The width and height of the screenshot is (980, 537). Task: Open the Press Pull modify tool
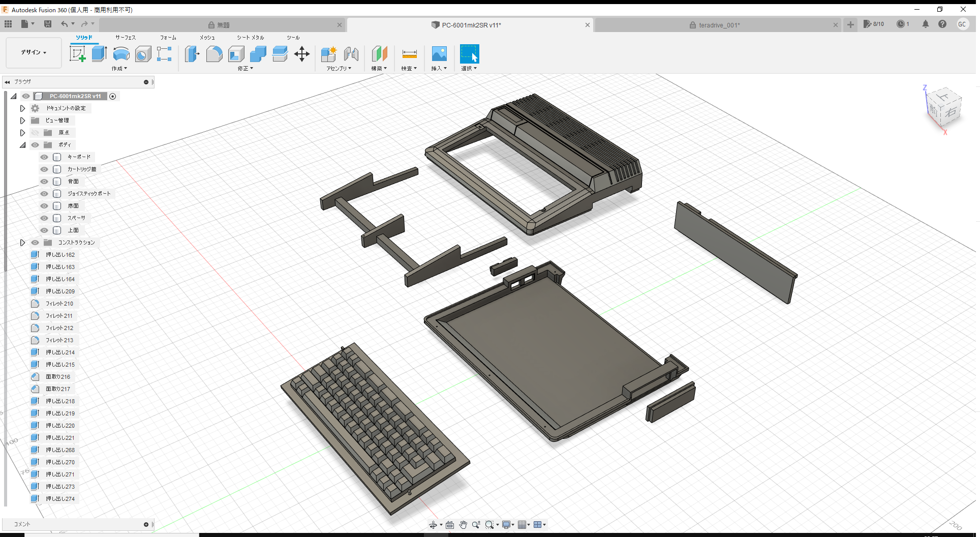click(x=192, y=54)
